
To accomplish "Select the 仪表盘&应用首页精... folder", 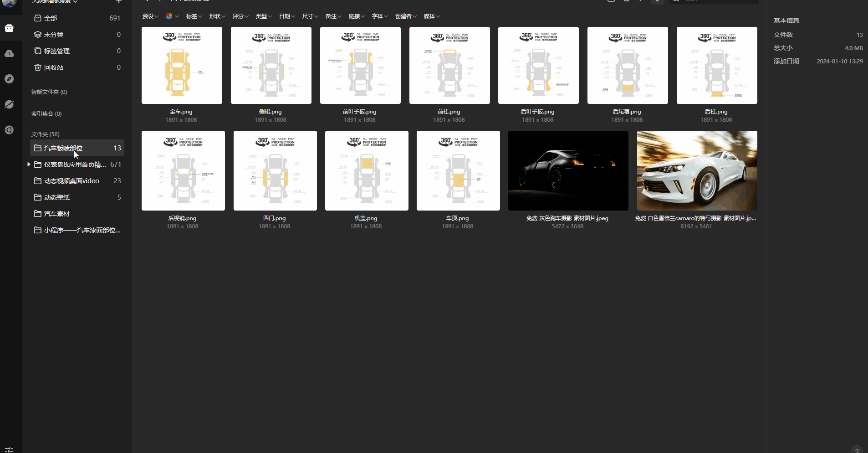I will [77, 165].
